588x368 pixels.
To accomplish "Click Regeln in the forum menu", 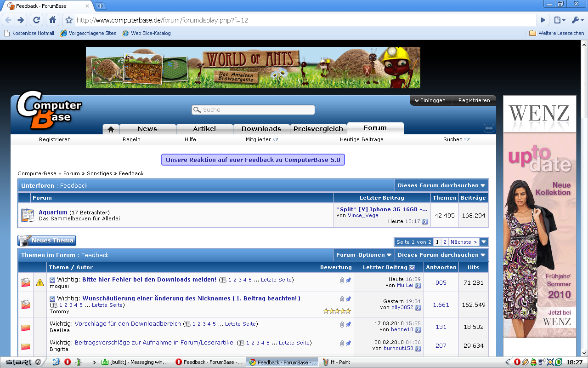I will [131, 139].
